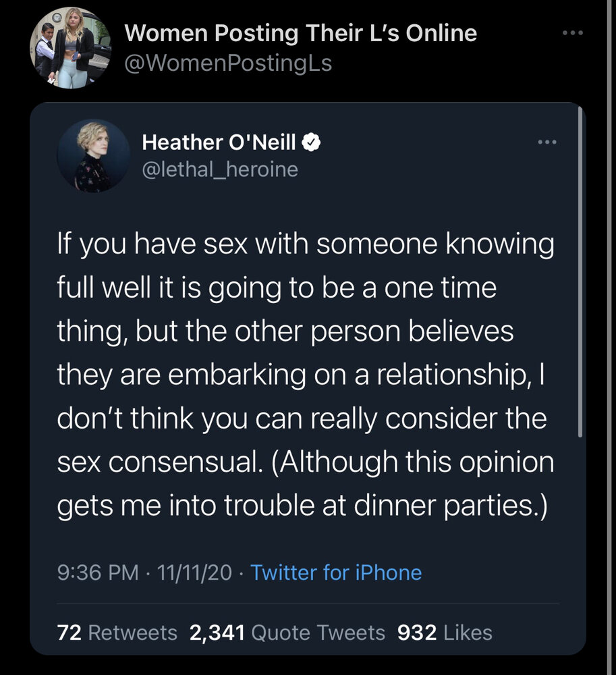Image resolution: width=616 pixels, height=675 pixels.
Task: Click the quoted tweet's scrollbar
Action: pyautogui.click(x=580, y=272)
